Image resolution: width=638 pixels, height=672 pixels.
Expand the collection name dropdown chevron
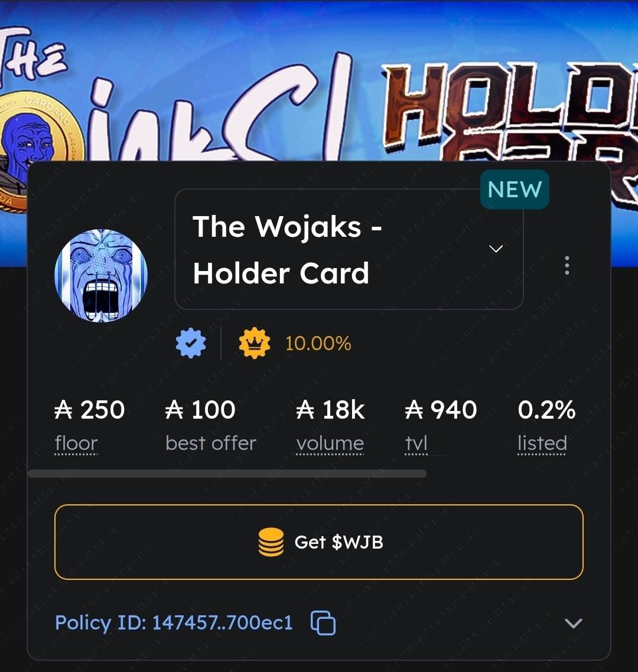tap(496, 249)
